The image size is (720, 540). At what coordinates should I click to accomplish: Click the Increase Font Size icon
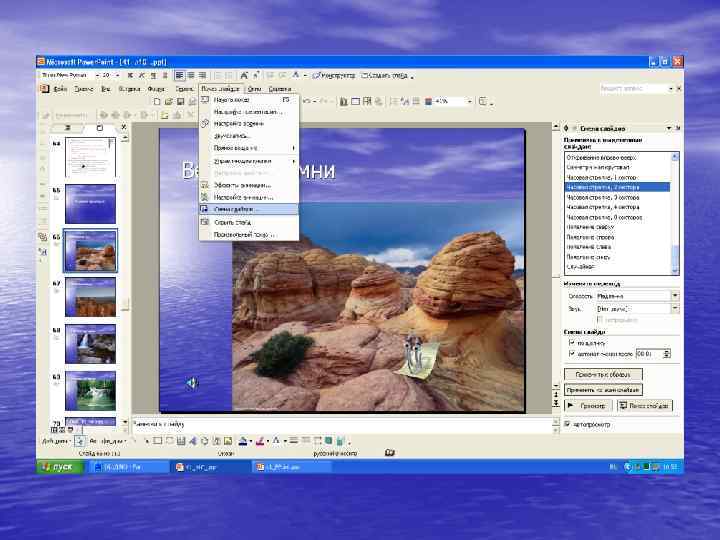click(244, 75)
